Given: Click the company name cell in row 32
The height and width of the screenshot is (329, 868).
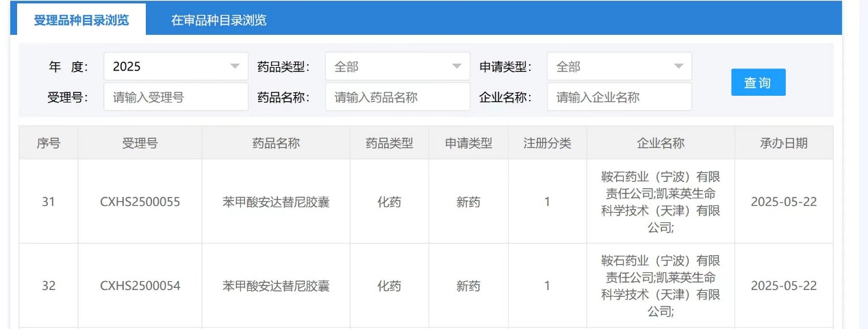Looking at the screenshot, I should point(660,286).
